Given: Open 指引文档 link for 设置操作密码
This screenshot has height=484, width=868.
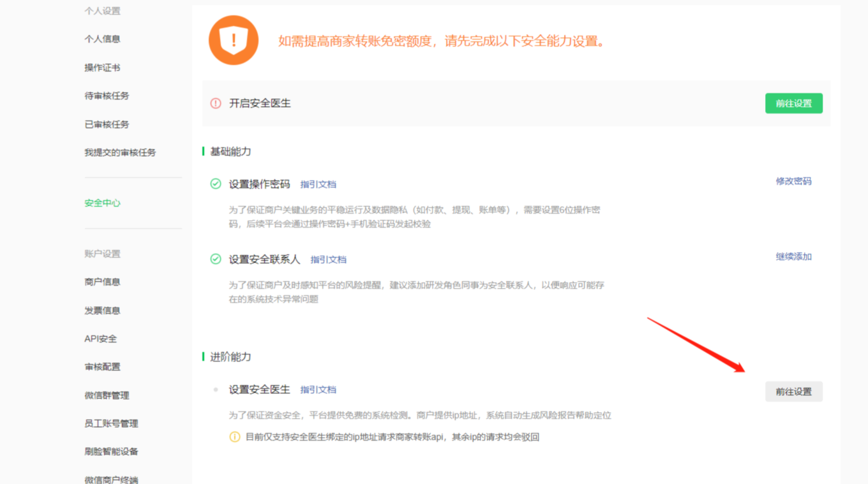Looking at the screenshot, I should point(318,184).
